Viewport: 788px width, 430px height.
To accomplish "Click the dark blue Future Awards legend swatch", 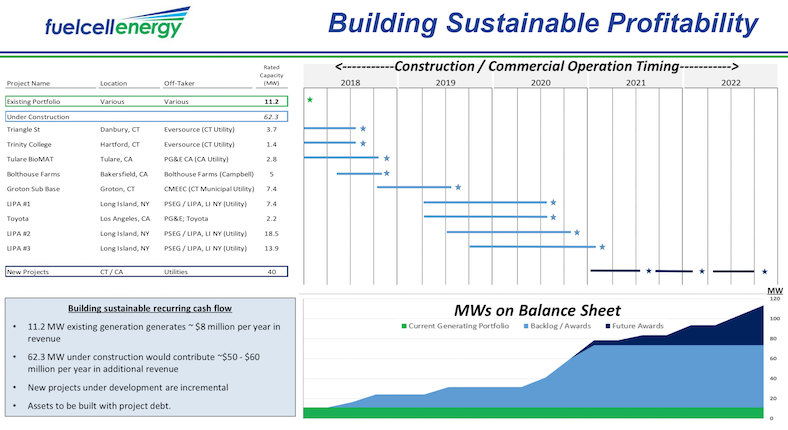I will (x=608, y=327).
